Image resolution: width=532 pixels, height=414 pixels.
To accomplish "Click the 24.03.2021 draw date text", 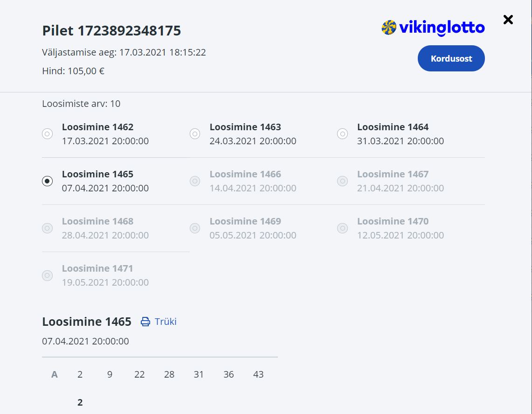I will tap(253, 141).
